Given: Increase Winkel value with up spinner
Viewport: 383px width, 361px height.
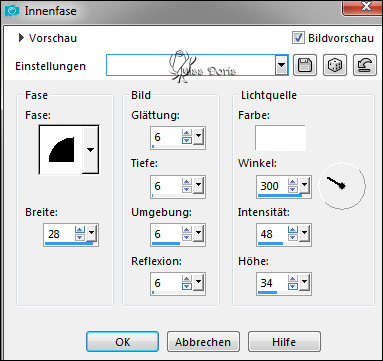Looking at the screenshot, I should [293, 181].
